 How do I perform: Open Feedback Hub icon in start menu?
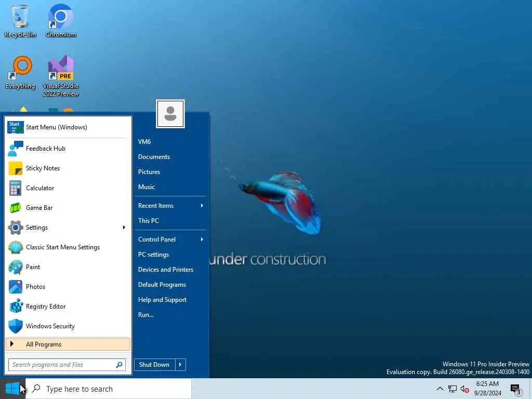pyautogui.click(x=15, y=149)
